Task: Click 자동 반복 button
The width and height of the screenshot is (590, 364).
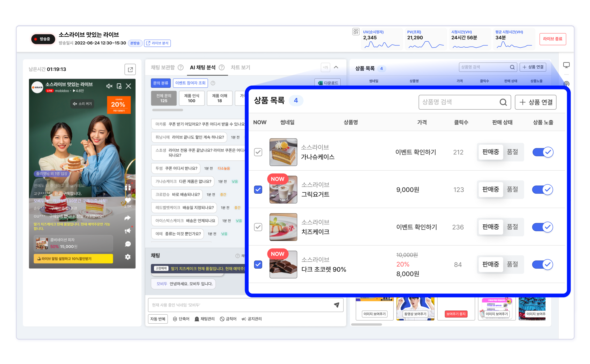Action: [158, 319]
